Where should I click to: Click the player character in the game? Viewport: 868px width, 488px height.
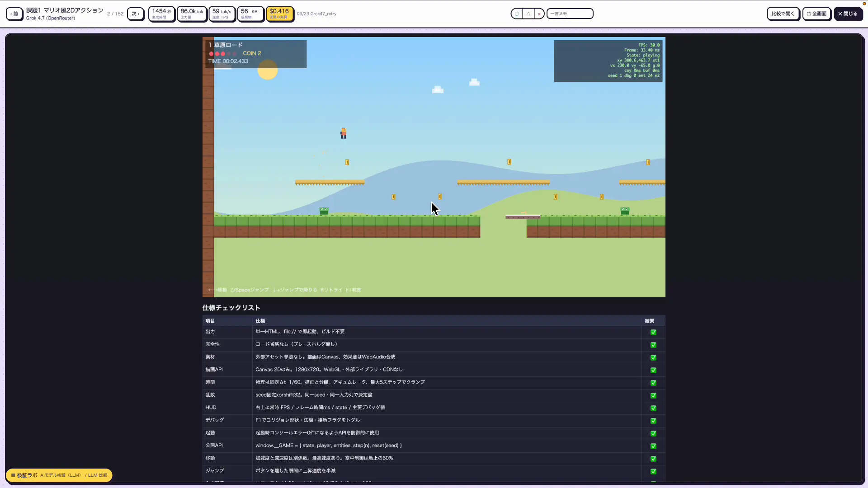point(344,133)
